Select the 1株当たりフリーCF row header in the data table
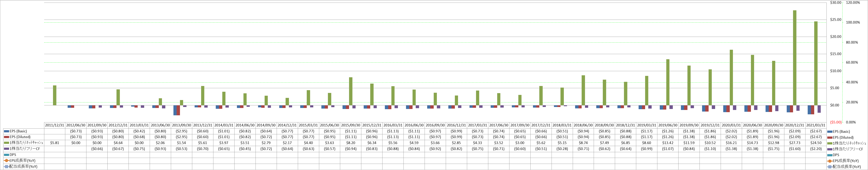Viewport: 868px width, 170px height. 24,149
